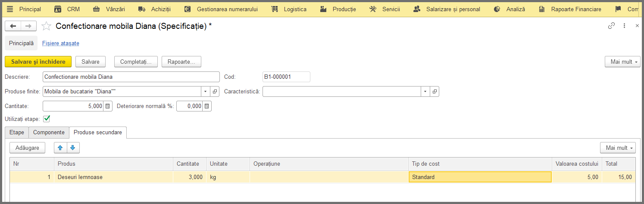
Task: Select the Standard cost type cell
Action: click(480, 177)
